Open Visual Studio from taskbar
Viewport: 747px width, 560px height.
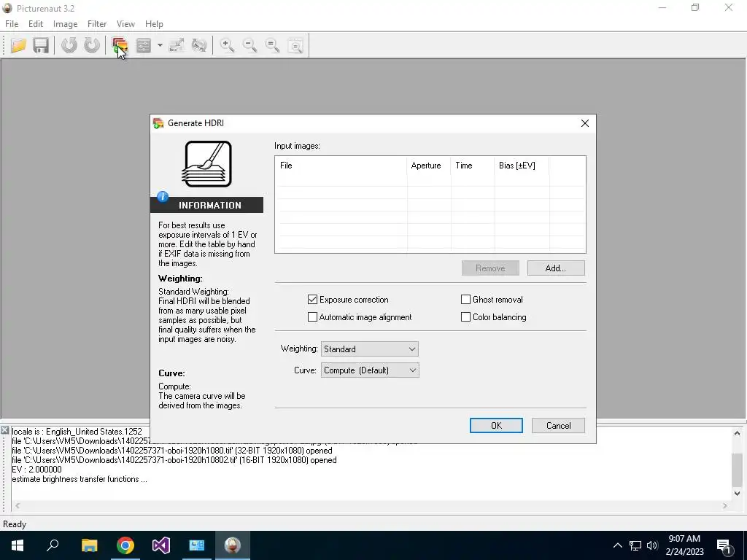tap(161, 545)
